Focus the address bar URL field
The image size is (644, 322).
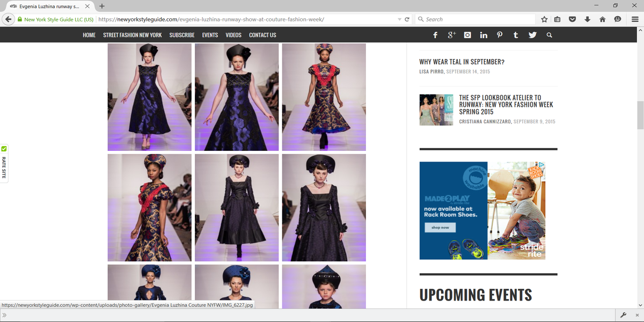pos(247,19)
